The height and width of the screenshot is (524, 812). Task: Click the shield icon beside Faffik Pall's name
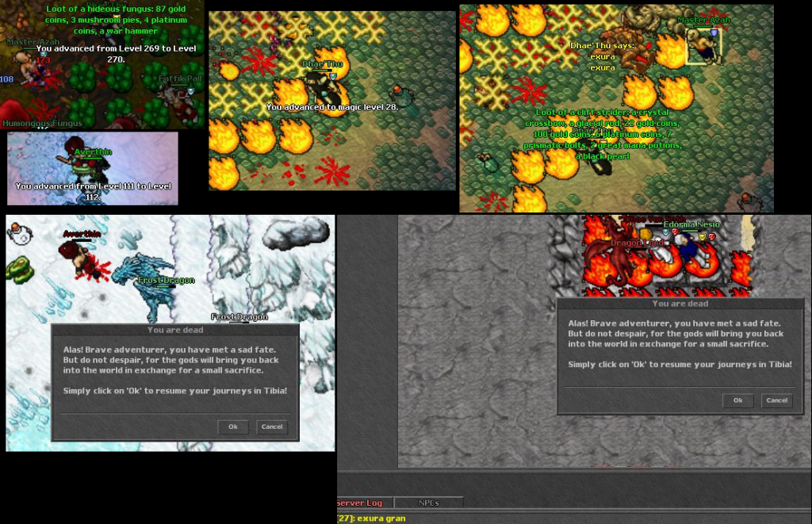click(190, 91)
